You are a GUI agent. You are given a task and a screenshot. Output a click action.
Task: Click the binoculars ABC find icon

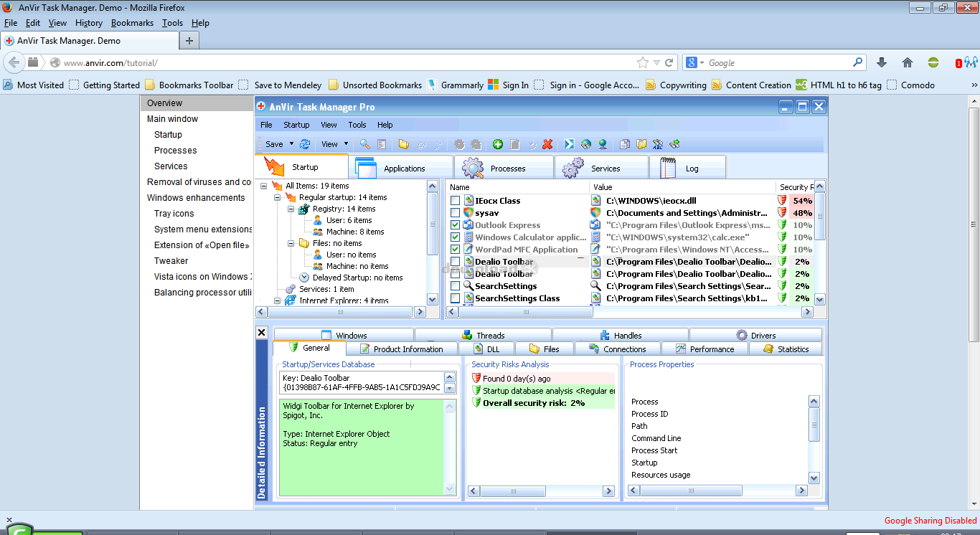tap(658, 144)
